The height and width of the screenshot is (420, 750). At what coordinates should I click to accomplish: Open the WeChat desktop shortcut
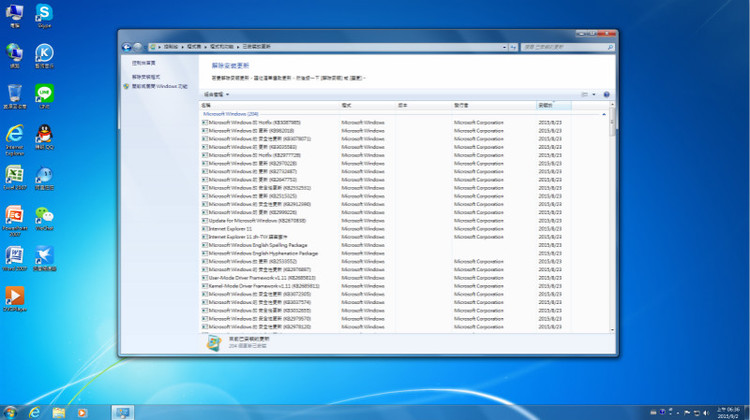pos(44,215)
